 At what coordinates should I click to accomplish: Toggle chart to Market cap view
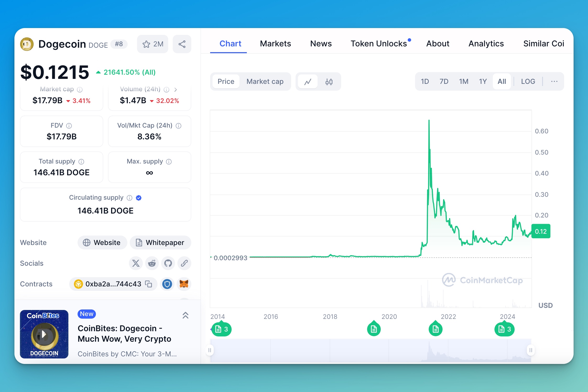pyautogui.click(x=265, y=81)
